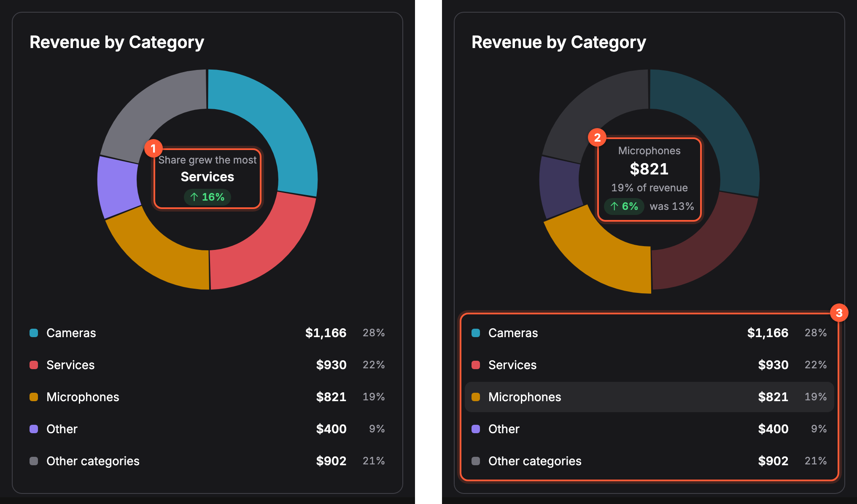Screen dimensions: 857x504
Task: Click the bold 'Services' text inside left donut
Action: 208,177
